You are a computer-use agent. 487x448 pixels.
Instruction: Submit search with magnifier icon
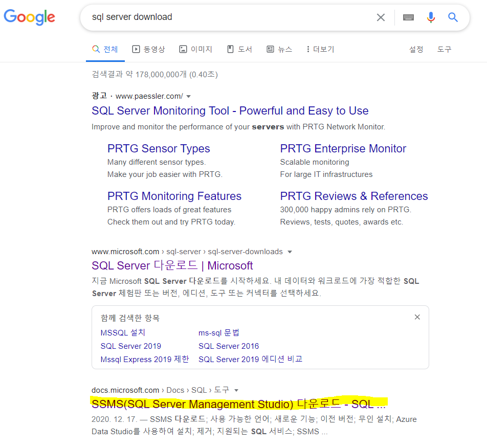(453, 17)
